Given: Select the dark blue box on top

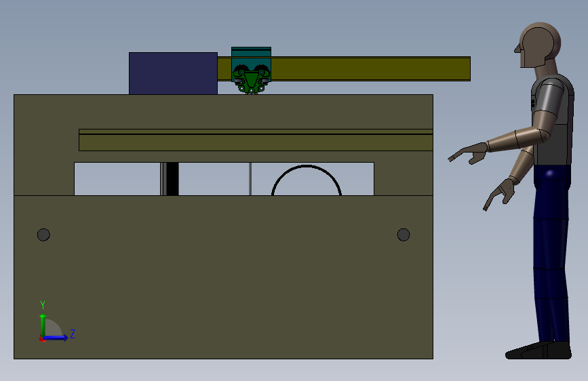Looking at the screenshot, I should (x=173, y=73).
